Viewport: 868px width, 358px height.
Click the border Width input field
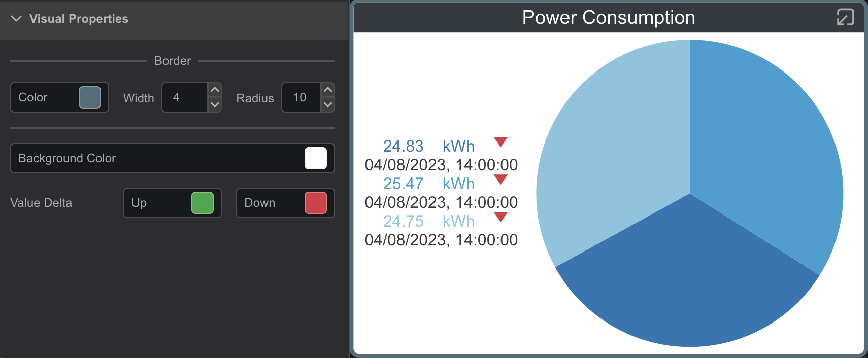click(184, 97)
